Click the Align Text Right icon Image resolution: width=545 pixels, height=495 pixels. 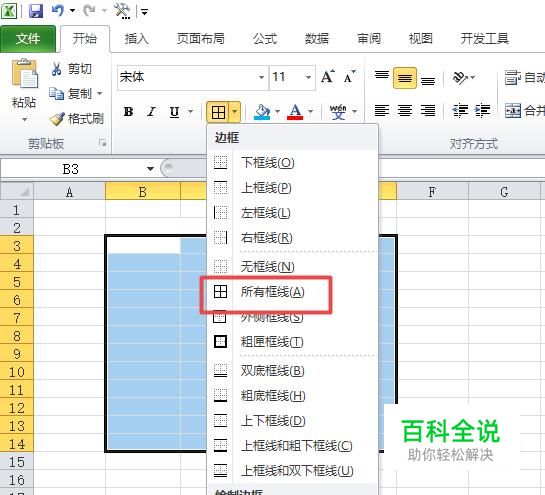pos(428,111)
